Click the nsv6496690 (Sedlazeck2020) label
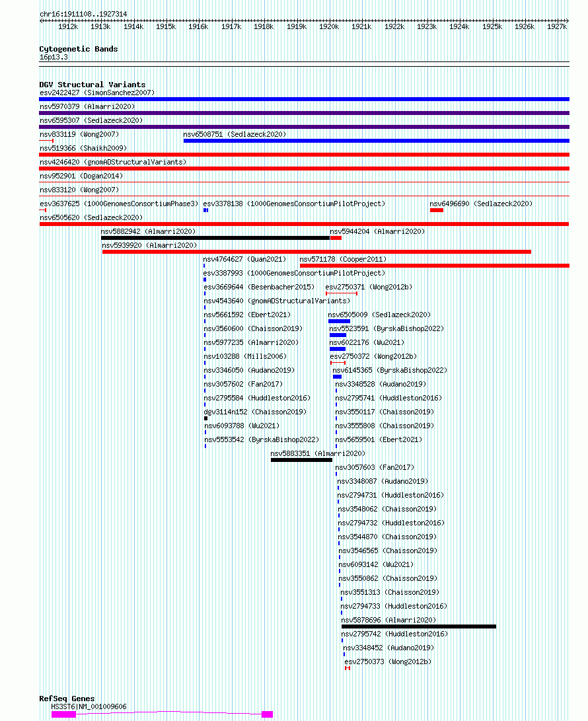Viewport: 588px width, 721px height. 481,204
